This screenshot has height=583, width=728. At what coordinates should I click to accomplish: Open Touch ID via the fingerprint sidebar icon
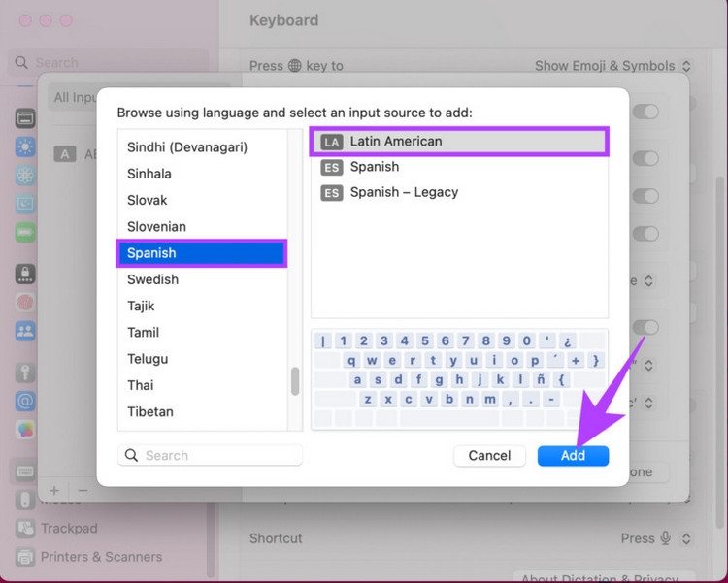click(25, 303)
